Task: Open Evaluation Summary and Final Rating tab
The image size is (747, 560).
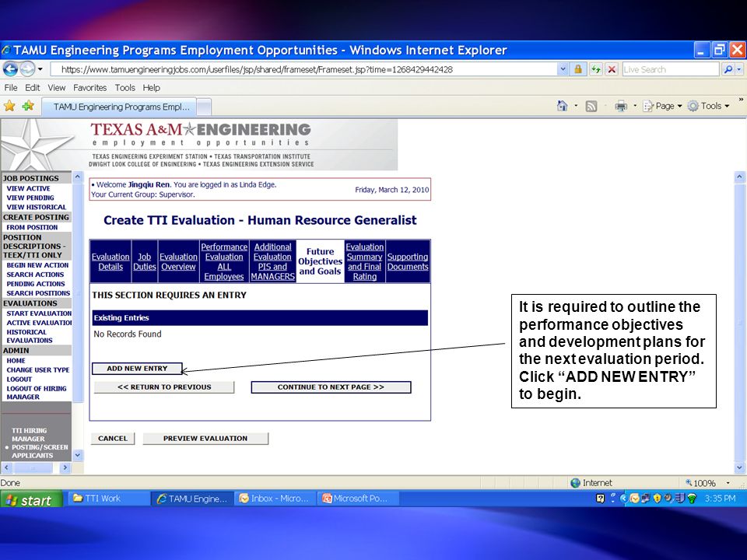Action: (364, 261)
